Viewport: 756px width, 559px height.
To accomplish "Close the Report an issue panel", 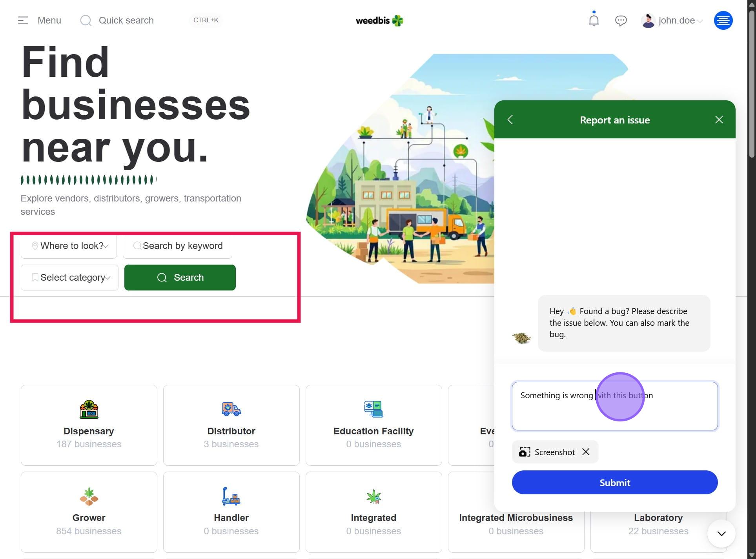I will pyautogui.click(x=719, y=120).
